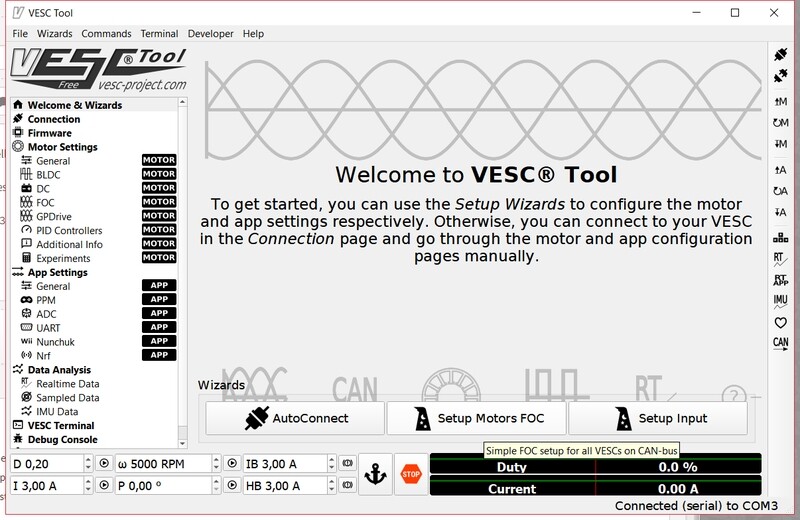Toggle RT APP data streaming icon

click(780, 280)
